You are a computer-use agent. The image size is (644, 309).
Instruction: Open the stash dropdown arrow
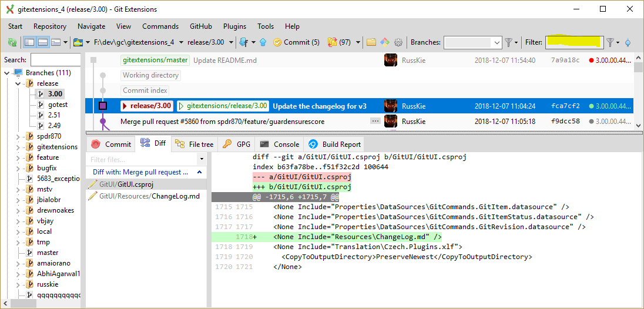pos(358,42)
